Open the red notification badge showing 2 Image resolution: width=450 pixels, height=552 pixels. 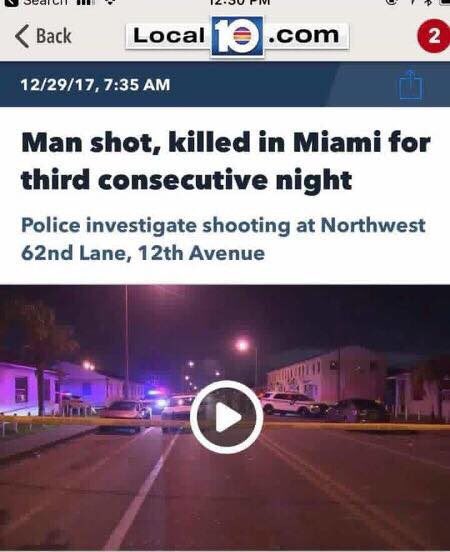[433, 36]
